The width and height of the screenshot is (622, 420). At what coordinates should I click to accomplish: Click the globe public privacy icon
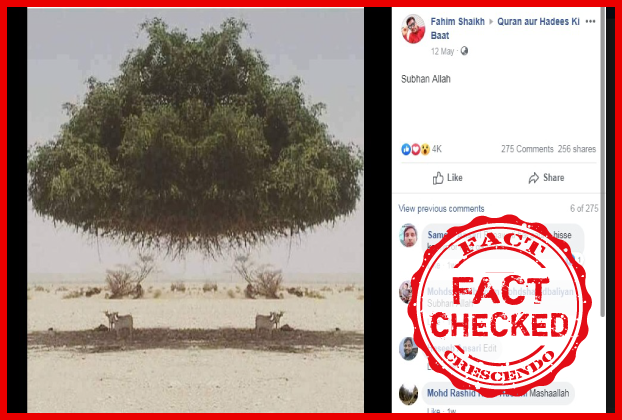464,51
